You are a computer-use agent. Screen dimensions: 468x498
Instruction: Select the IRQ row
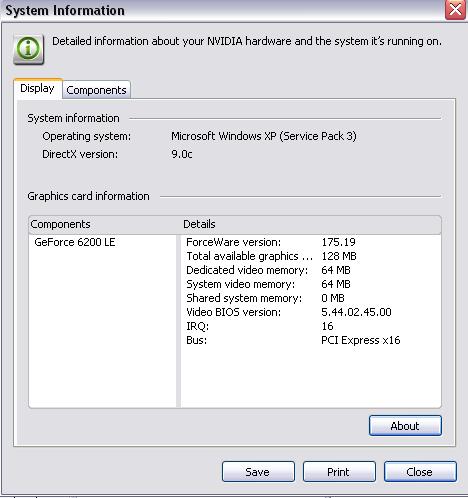311,326
